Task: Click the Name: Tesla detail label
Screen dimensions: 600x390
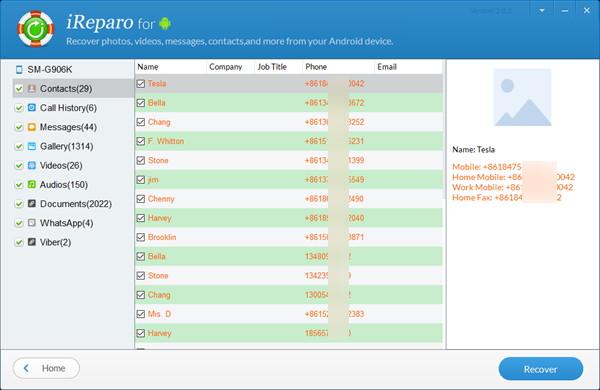Action: [473, 150]
